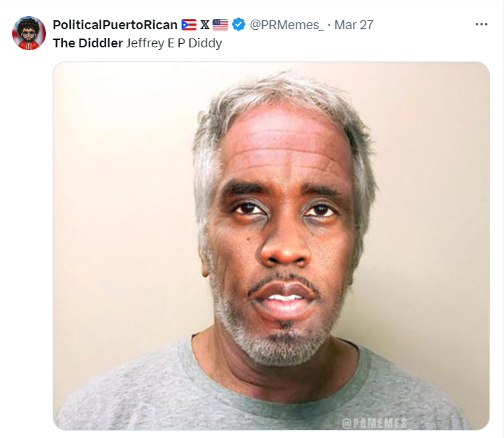Open the PoliticalPuertoRican display name link
Image resolution: width=504 pixels, height=438 pixels.
[x=115, y=25]
